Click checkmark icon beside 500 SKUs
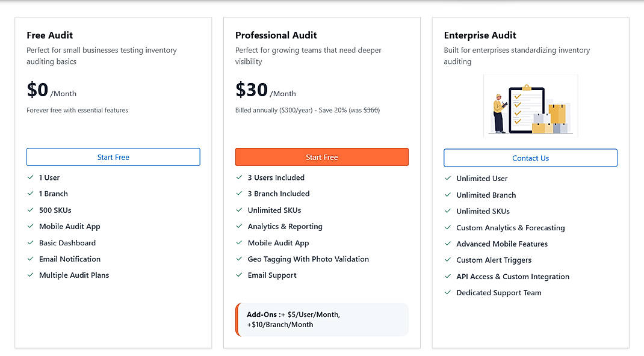The image size is (644, 356). 30,210
